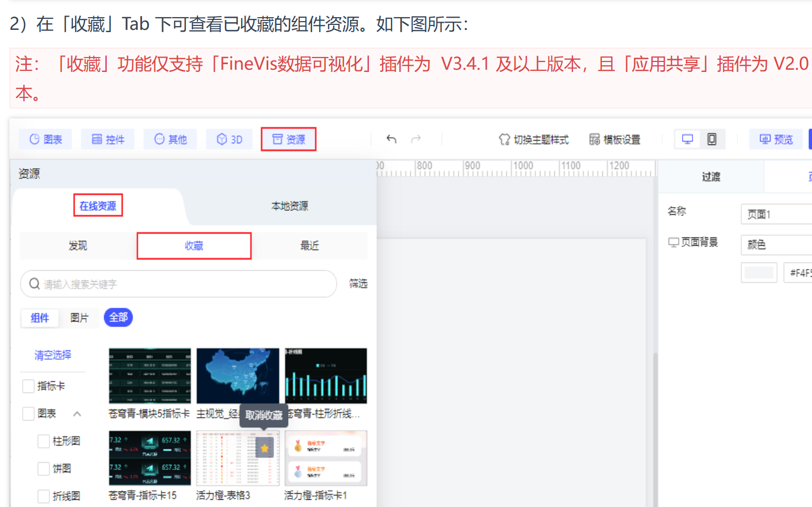Click the star 取消收藏 icon on thumbnail
812x507 pixels.
(264, 448)
